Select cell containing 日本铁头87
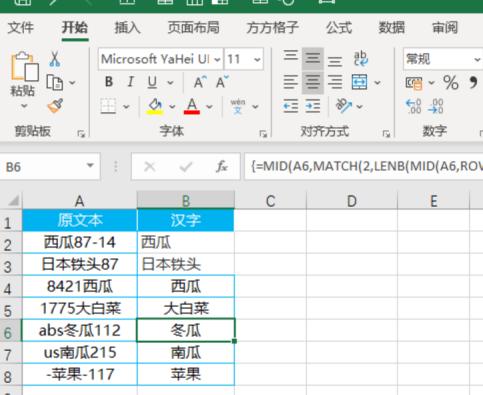 [80, 264]
